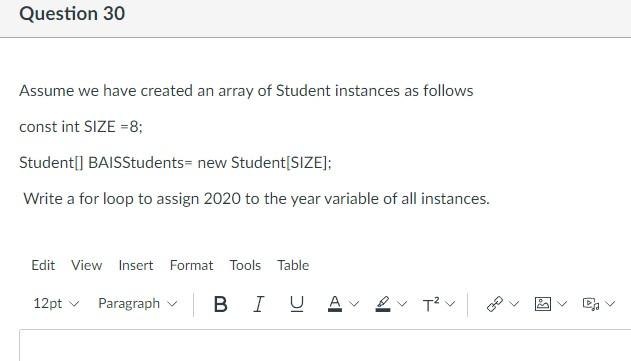The image size is (631, 361).
Task: Expand superscript/subscript options chevron
Action: coord(450,303)
